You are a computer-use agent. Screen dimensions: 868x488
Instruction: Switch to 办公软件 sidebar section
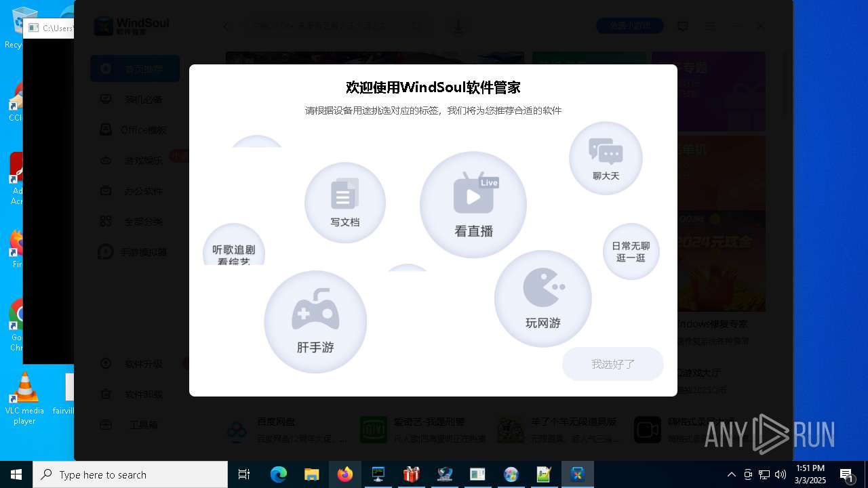point(135,190)
